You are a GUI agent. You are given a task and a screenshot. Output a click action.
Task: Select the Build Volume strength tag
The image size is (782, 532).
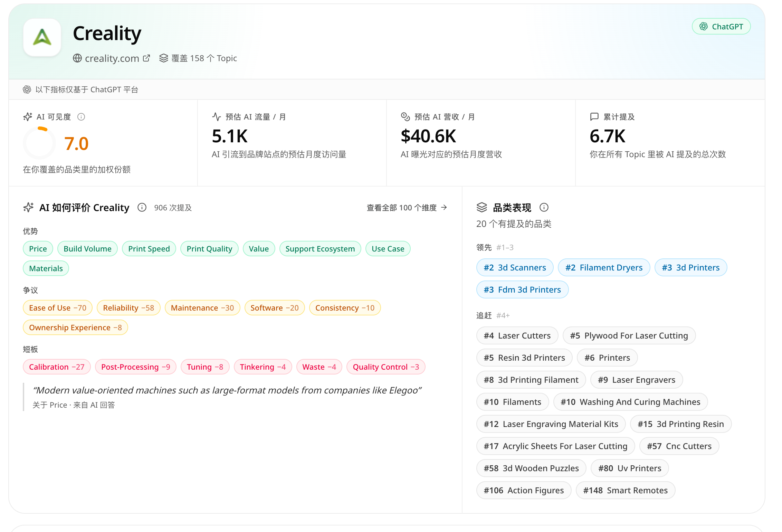tap(87, 249)
